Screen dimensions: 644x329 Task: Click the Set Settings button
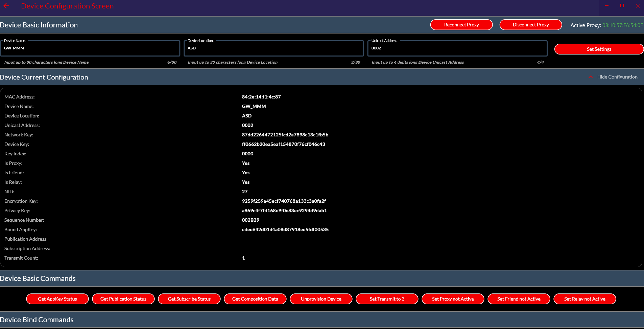coord(599,49)
